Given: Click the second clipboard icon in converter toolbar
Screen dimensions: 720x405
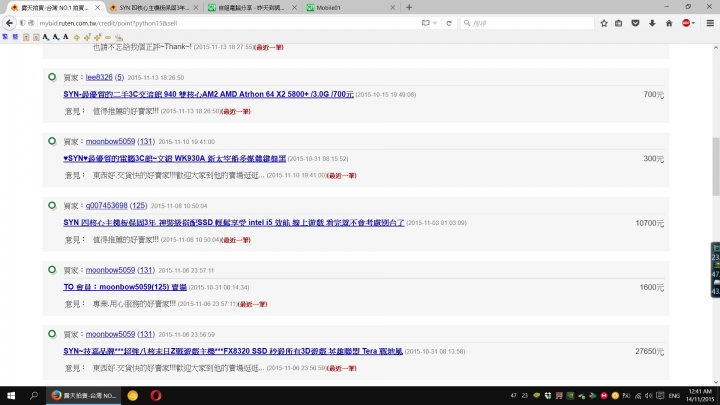Looking at the screenshot, I should click(36, 37).
